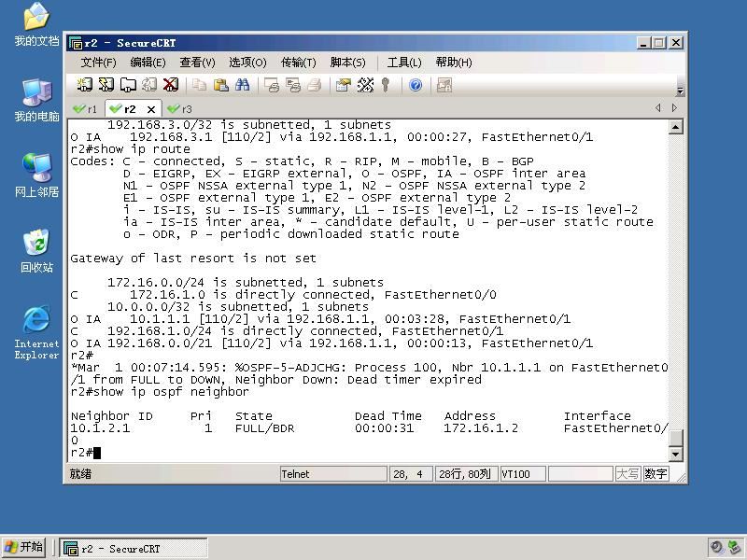Open 我的文档 desktop icon
This screenshot has width=747, height=560.
(x=36, y=24)
